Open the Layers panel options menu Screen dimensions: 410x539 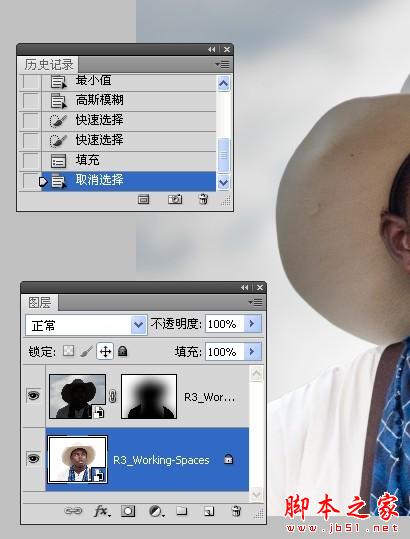(255, 302)
